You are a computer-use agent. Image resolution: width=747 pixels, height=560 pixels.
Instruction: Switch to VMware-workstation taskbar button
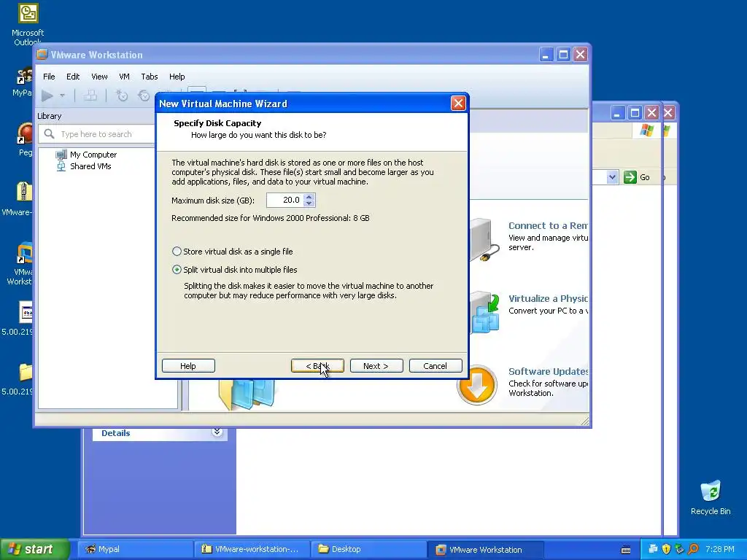[252, 549]
